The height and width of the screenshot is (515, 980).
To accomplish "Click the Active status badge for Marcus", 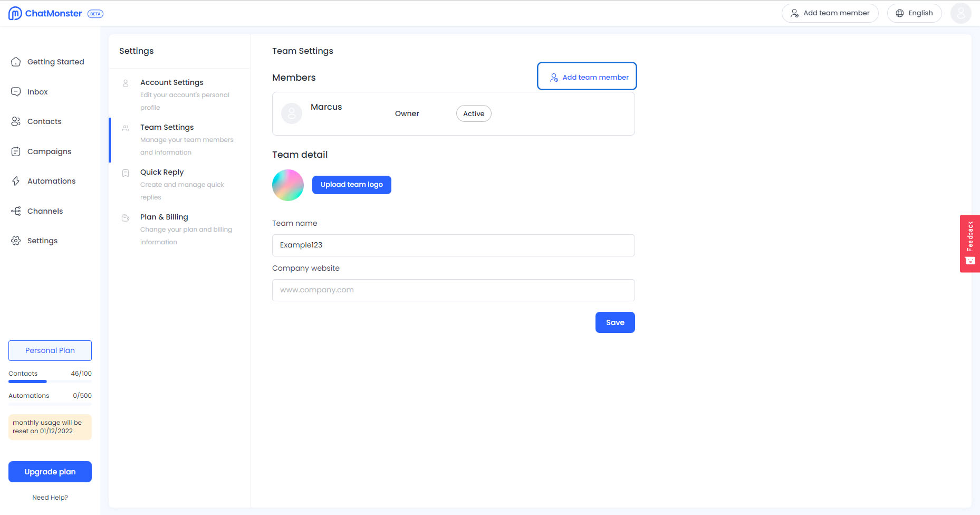I will click(x=474, y=113).
